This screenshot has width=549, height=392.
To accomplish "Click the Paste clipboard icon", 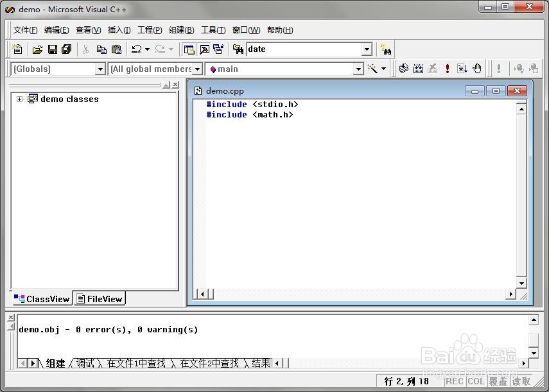I will tap(117, 49).
